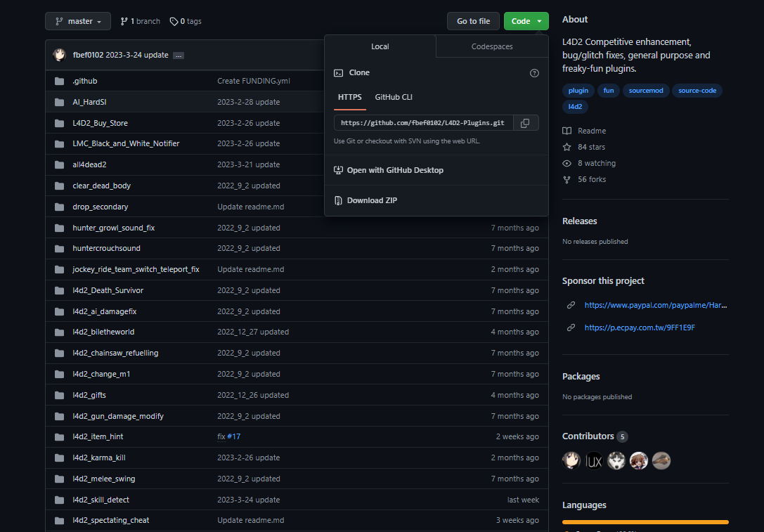
Task: Open the l4d2_chainsaw_refuelling folder
Action: (115, 353)
